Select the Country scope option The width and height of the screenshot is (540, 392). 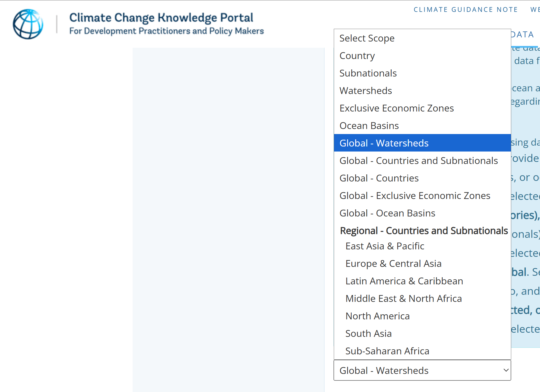pyautogui.click(x=357, y=56)
